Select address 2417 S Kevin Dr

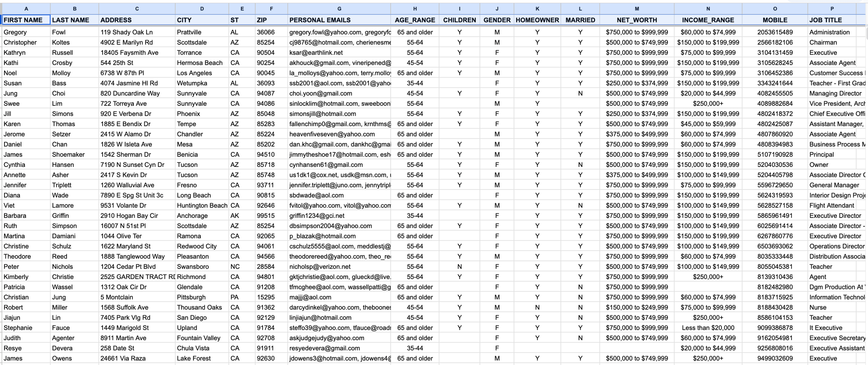(137, 175)
